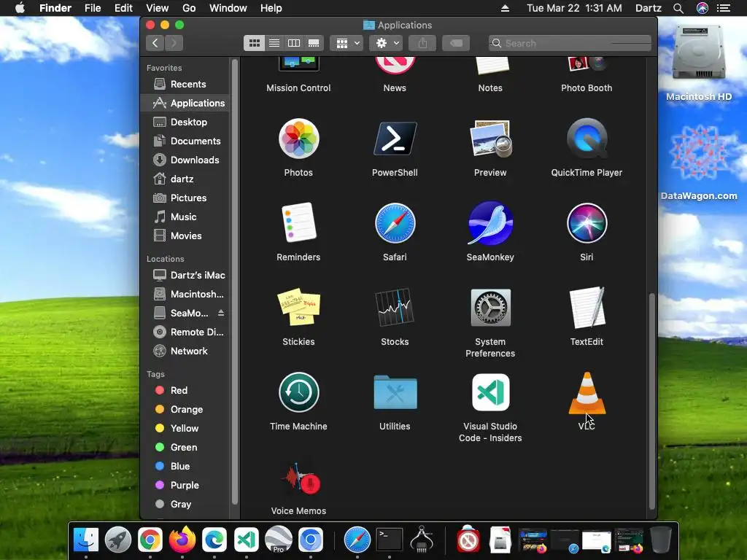Select Visual Studio Code - Insiders icon

click(490, 392)
